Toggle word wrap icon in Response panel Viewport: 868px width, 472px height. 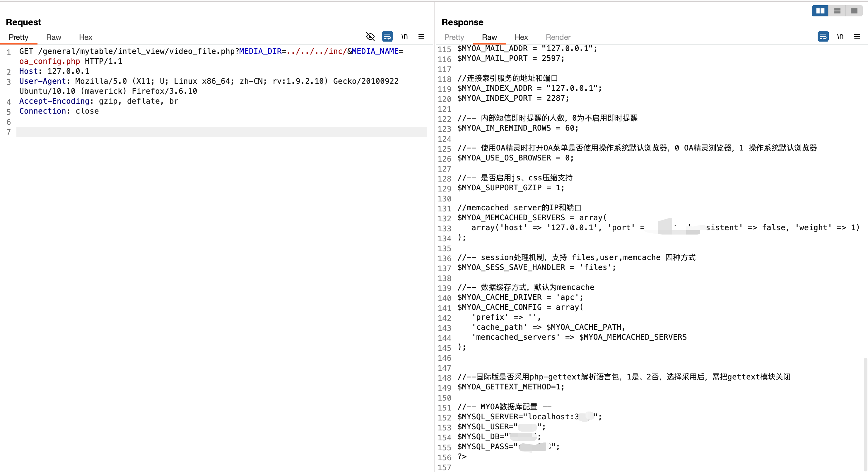[x=823, y=36]
